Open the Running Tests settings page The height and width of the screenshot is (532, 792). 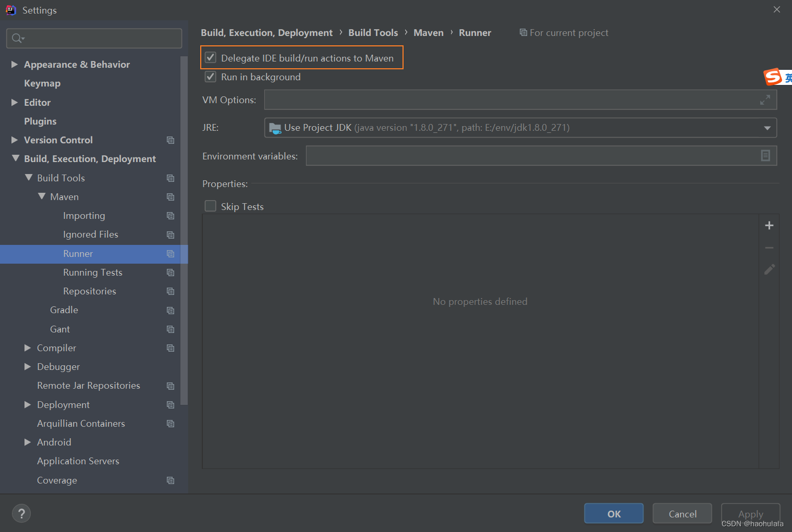93,273
